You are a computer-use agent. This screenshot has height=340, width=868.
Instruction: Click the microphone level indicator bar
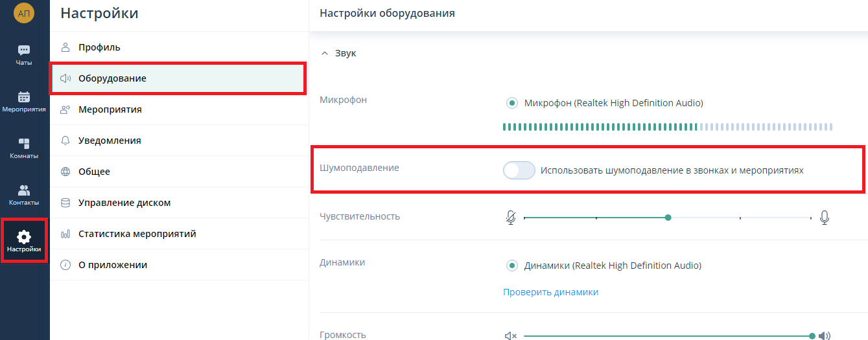click(x=668, y=127)
